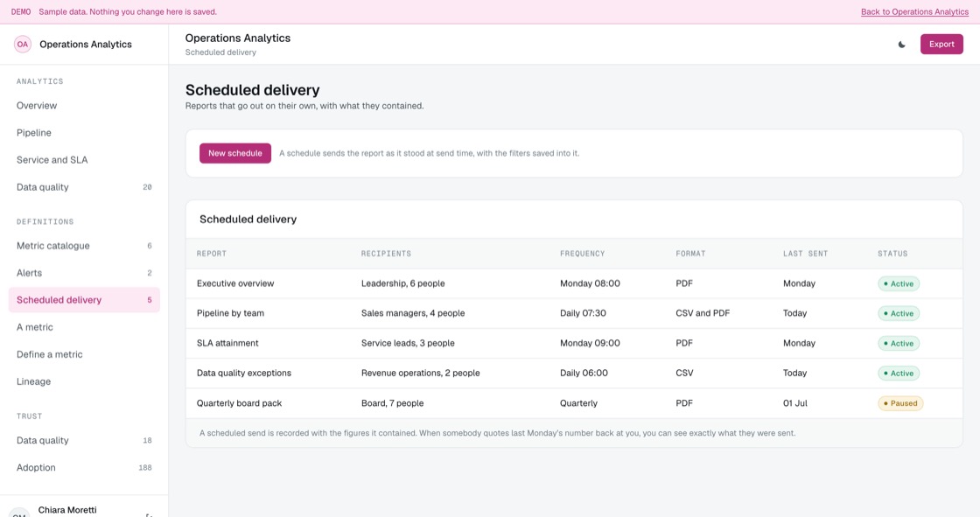The height and width of the screenshot is (517, 980).
Task: Open Service and SLA section
Action: (84, 160)
